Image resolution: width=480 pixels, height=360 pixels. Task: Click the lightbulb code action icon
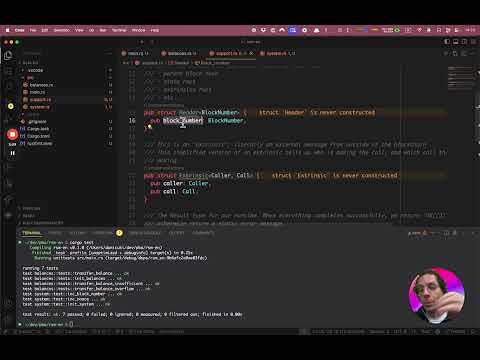(x=150, y=127)
